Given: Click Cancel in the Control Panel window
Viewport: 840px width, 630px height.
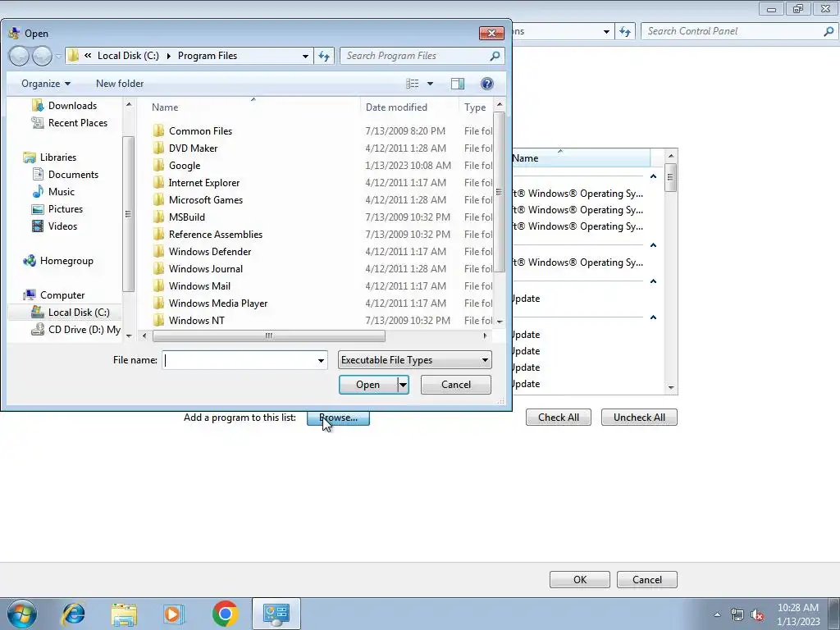Looking at the screenshot, I should click(647, 580).
